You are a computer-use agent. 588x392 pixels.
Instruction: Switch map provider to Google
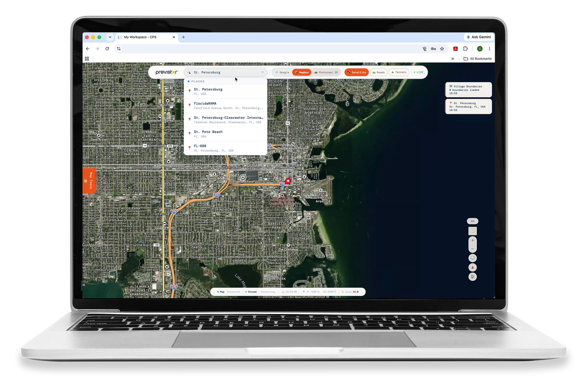pos(282,72)
